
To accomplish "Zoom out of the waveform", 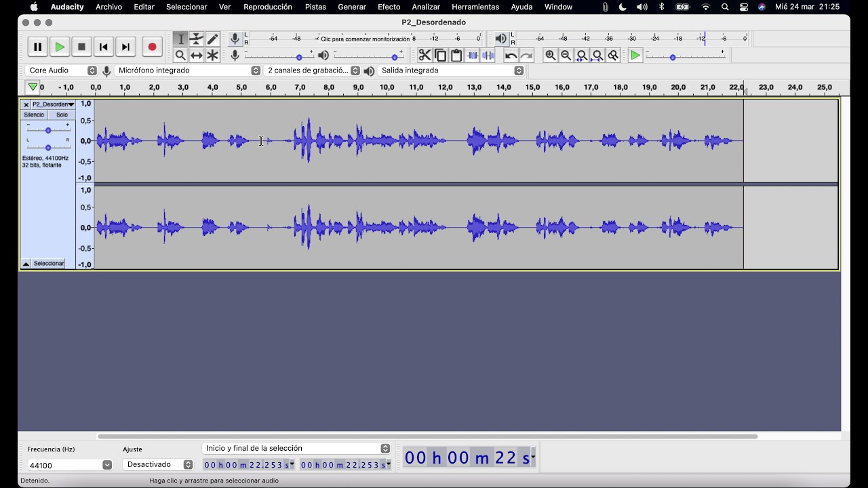I will pyautogui.click(x=566, y=56).
